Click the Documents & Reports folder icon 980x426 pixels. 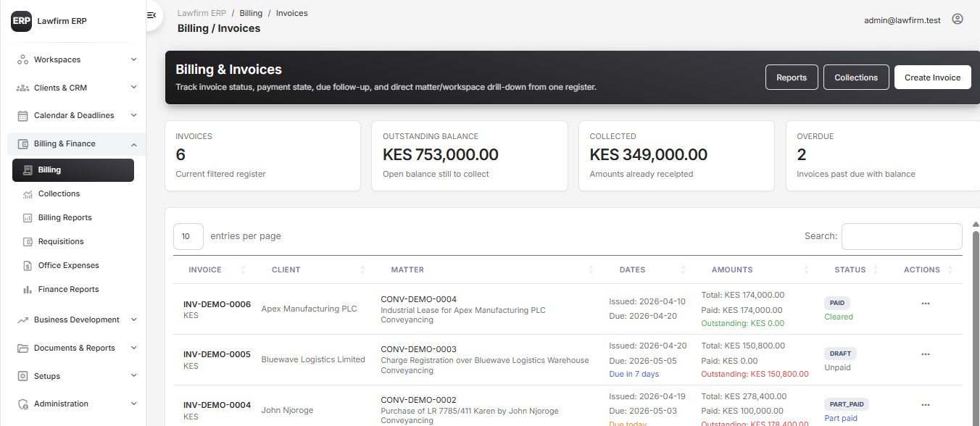pos(22,348)
